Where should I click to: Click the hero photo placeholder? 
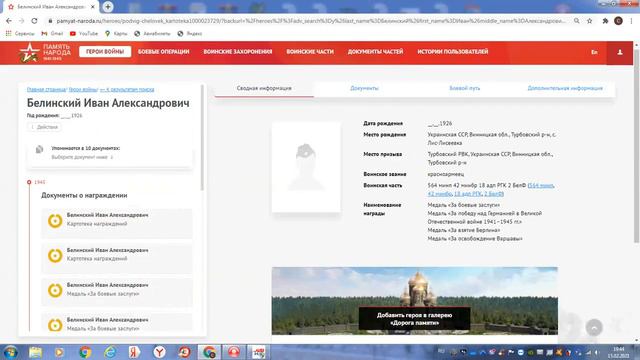[x=306, y=167]
